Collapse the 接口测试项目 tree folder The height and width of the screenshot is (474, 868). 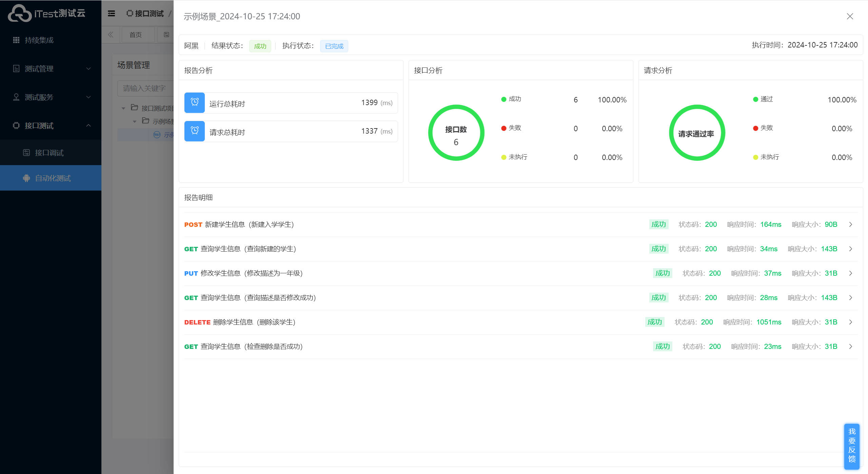(x=123, y=108)
